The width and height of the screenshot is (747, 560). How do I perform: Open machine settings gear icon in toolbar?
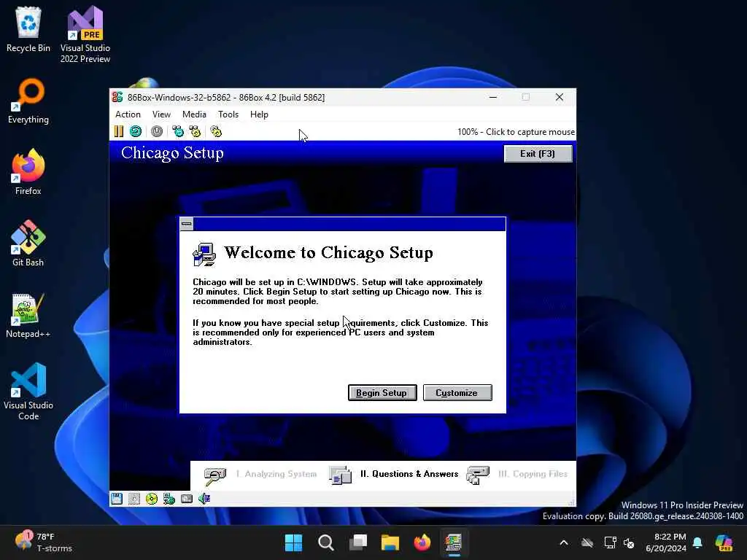[216, 131]
